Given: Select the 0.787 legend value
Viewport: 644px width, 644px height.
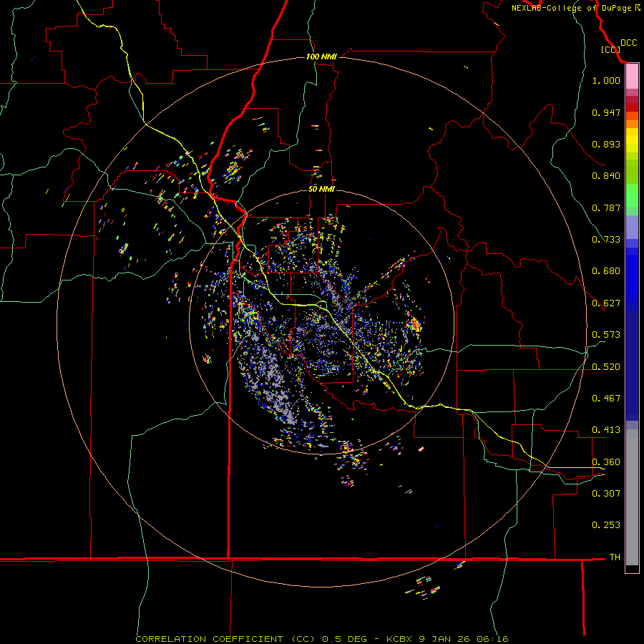Looking at the screenshot, I should point(606,208).
